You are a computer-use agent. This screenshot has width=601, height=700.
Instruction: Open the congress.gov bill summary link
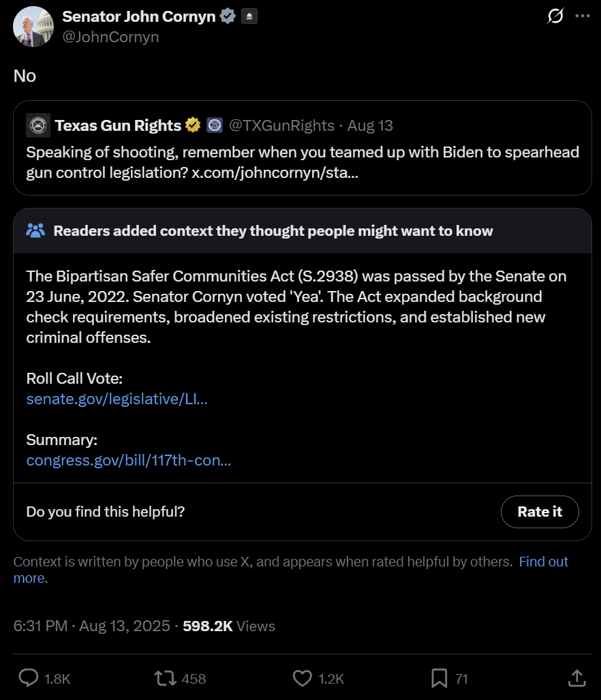click(x=129, y=460)
